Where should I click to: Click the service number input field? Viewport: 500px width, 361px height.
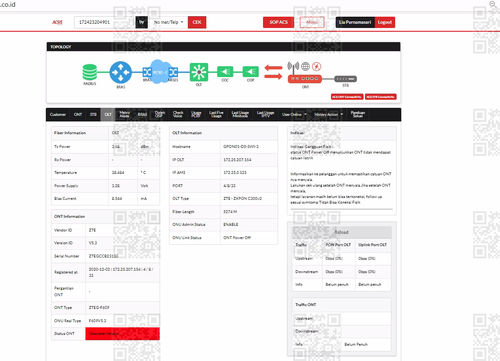[x=104, y=22]
